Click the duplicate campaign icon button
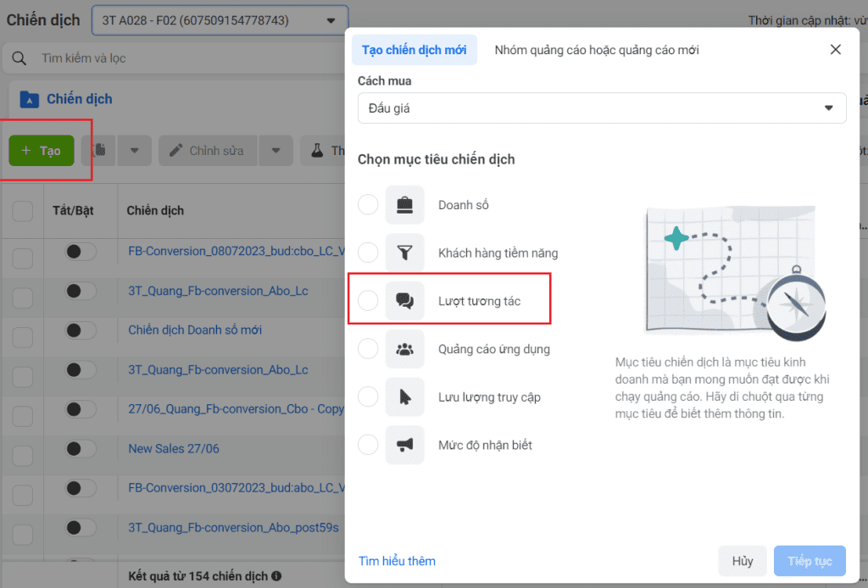The image size is (868, 588). 99,151
